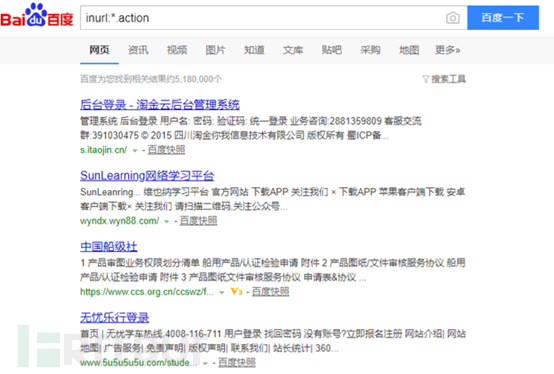The image size is (554, 374).
Task: Expand dropdown arrow after wyndx.wyn88.com/
Action: coord(167,221)
